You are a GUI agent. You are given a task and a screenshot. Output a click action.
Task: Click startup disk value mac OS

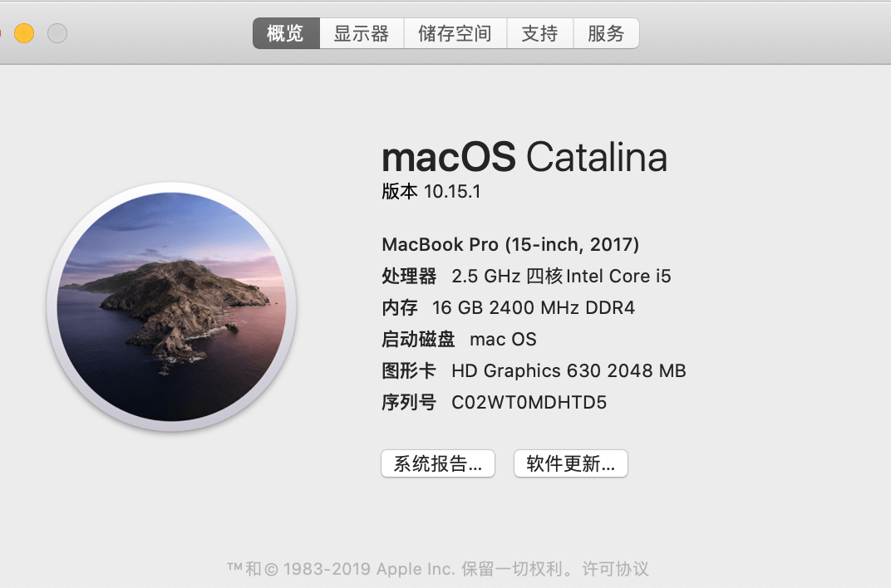503,340
